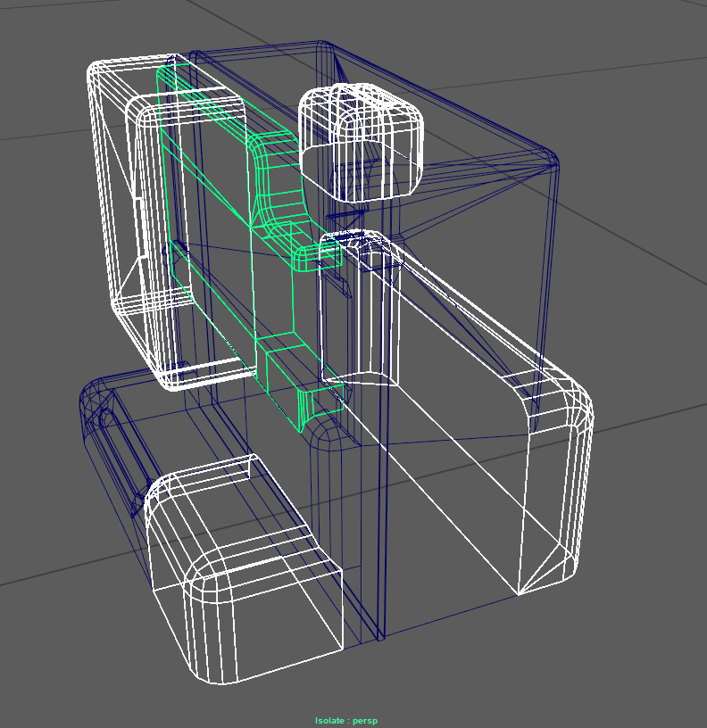Select the white vertical column in center
The width and height of the screenshot is (707, 728).
[362, 308]
